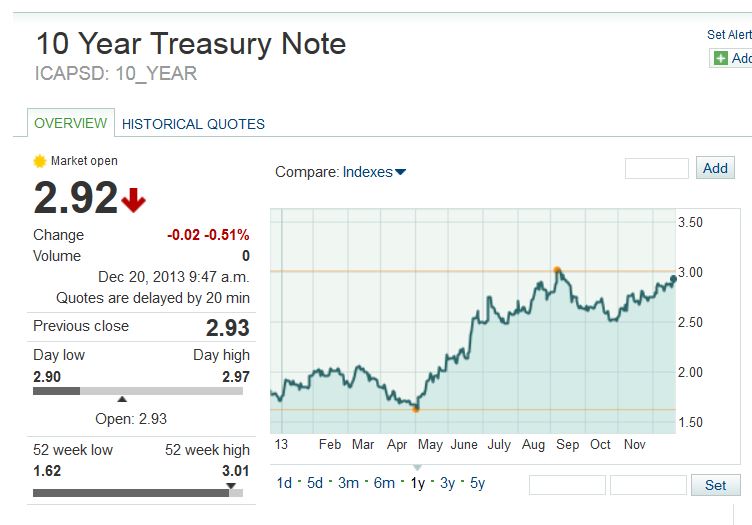Viewport: 752px width, 525px height.
Task: Select the 5d chart range
Action: coord(315,483)
